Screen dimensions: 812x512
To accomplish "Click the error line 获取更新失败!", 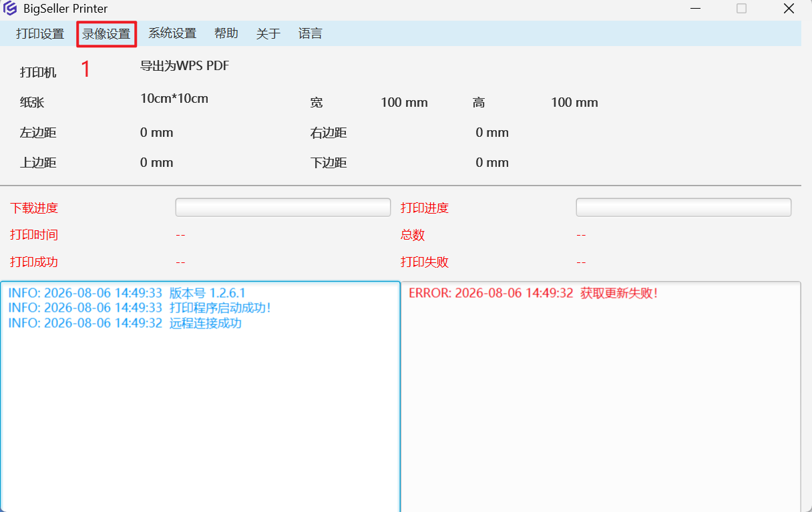I will coord(534,293).
